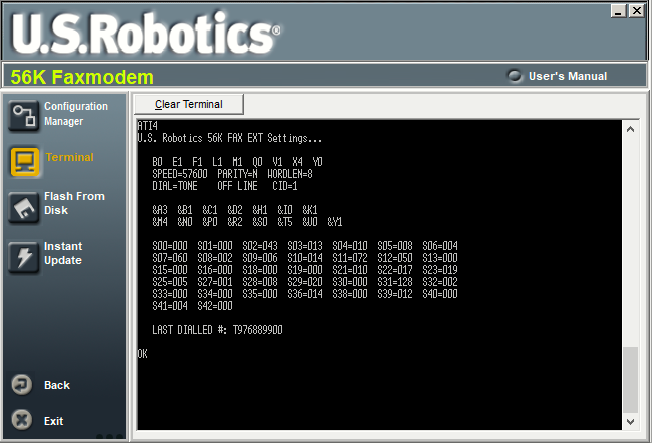Viewport: 652px width, 444px height.
Task: Click the &Y1 setting
Action: pos(335,222)
